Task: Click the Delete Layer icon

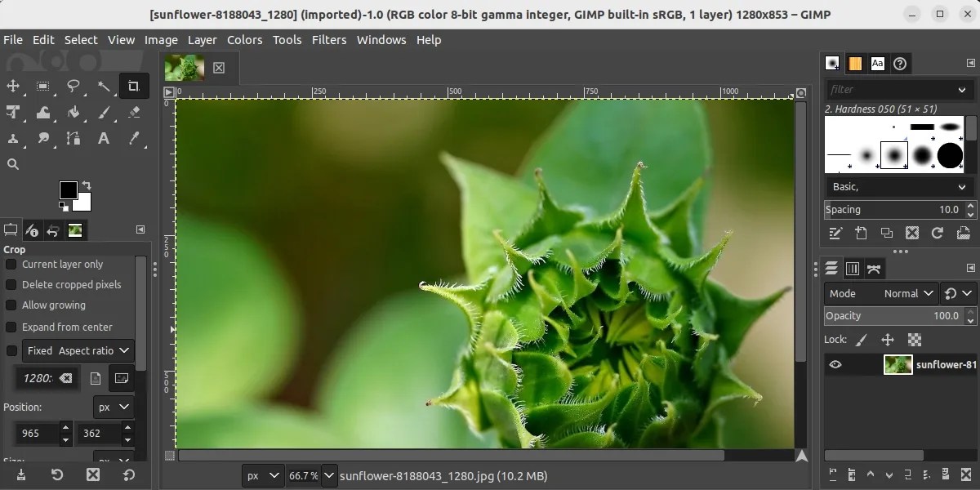Action: point(966,475)
